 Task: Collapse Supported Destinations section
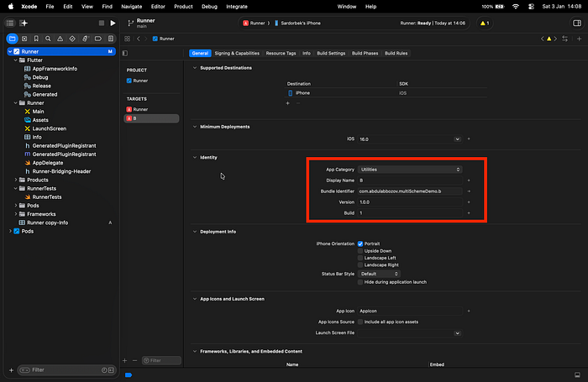click(x=195, y=68)
